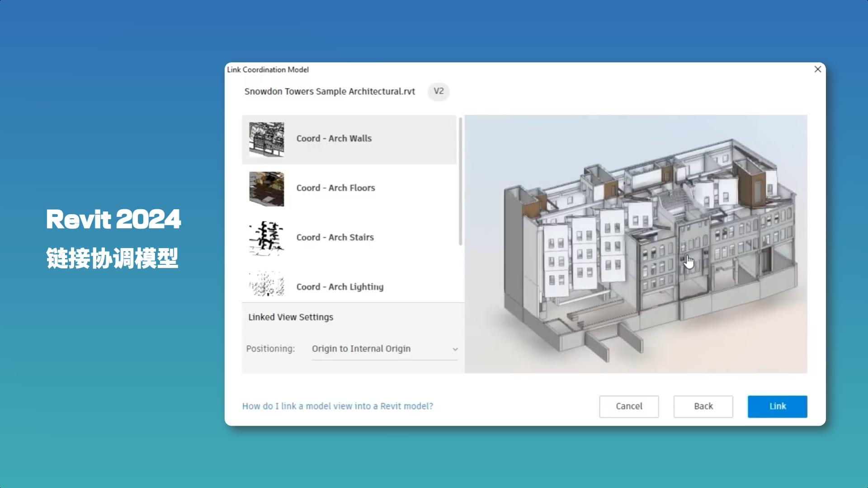Click the V2 version badge
The image size is (868, 488).
438,92
